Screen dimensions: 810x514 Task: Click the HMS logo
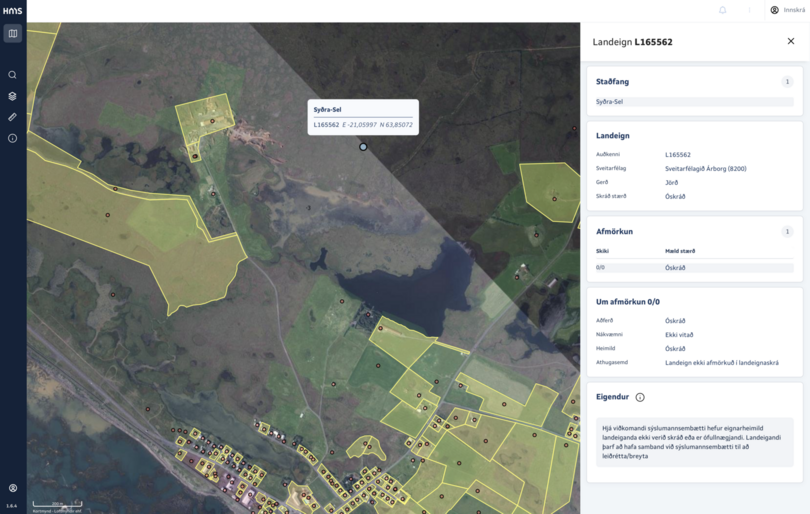point(12,10)
